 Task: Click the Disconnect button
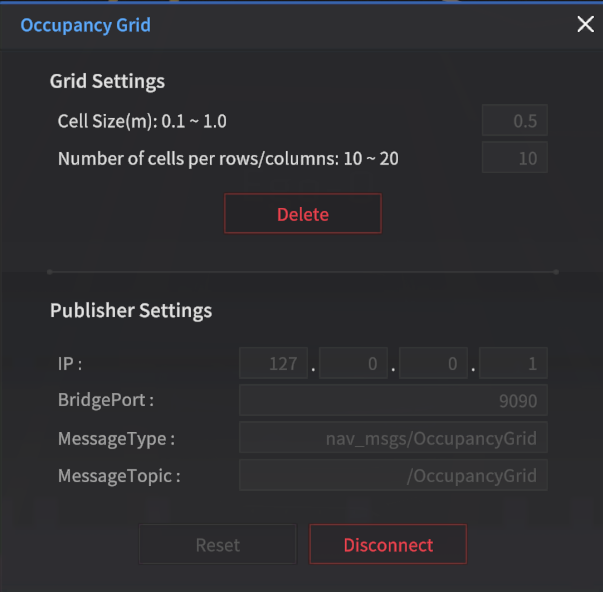pos(388,545)
